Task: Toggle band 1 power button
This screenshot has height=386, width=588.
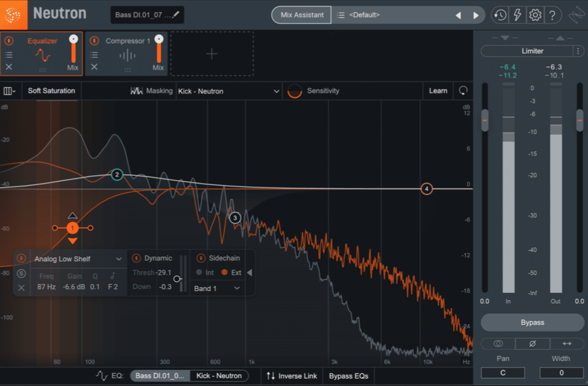Action: [22, 258]
